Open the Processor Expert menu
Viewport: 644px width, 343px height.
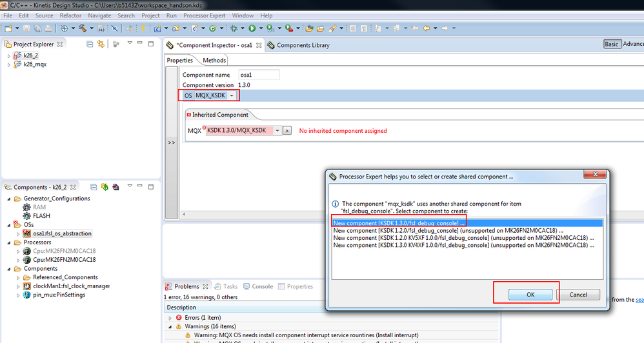point(204,15)
